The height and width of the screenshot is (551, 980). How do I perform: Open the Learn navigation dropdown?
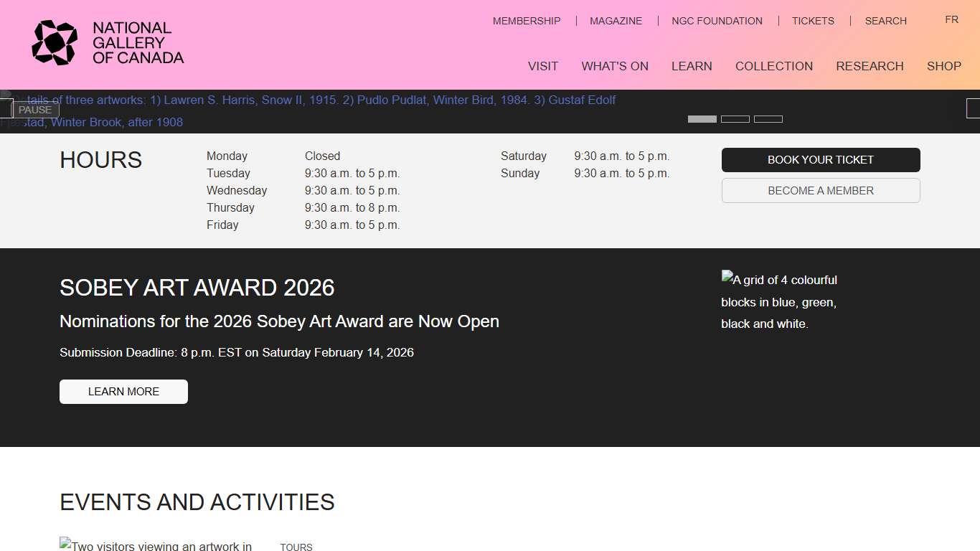pos(692,66)
